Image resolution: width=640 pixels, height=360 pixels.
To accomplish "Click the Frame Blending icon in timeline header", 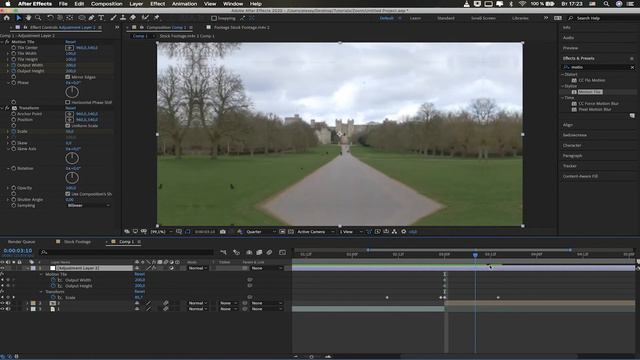I will pyautogui.click(x=259, y=253).
